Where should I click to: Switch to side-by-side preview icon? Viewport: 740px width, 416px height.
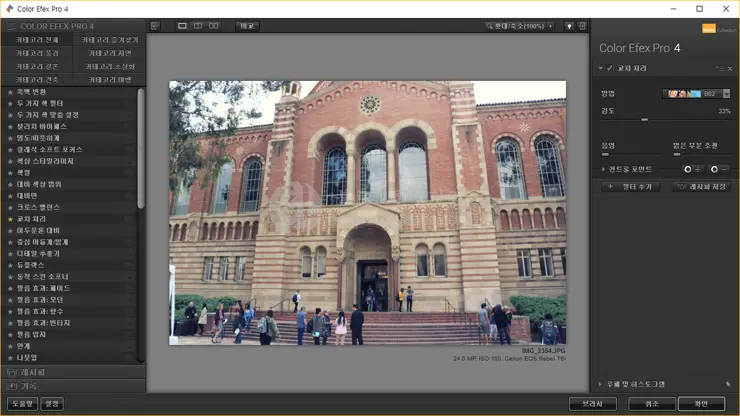(x=214, y=26)
